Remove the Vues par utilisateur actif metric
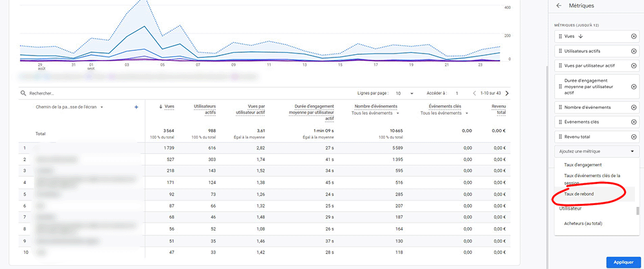This screenshot has width=644, height=269. pos(634,65)
